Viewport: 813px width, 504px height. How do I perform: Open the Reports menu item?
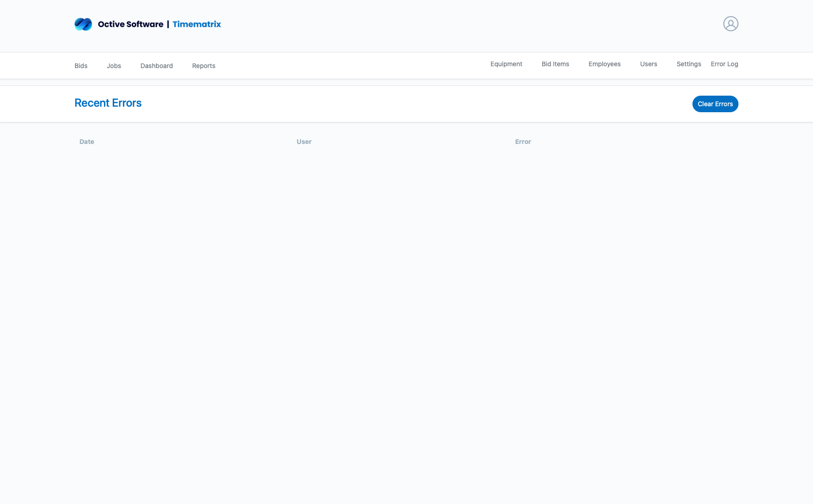203,66
